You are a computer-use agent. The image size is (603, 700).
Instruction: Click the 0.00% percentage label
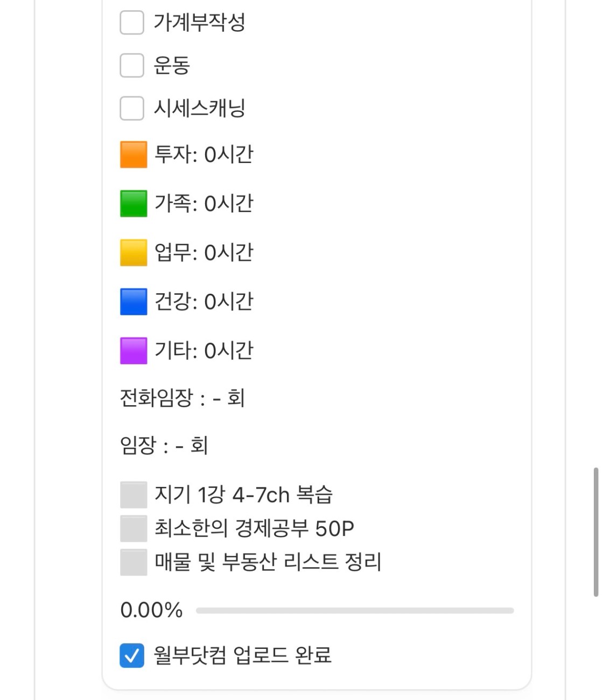(151, 610)
